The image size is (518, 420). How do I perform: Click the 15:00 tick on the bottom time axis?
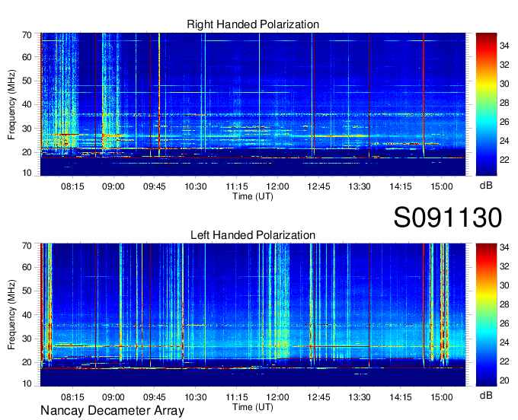[442, 397]
